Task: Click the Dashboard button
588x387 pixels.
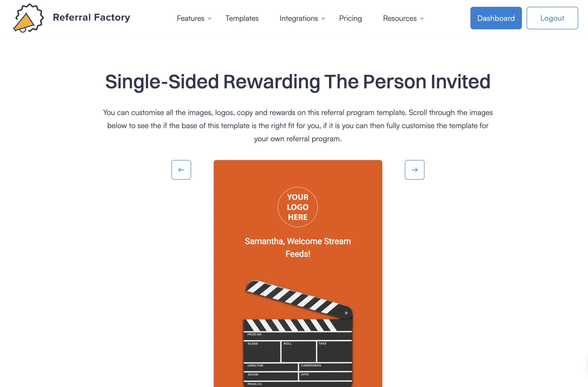Action: pyautogui.click(x=496, y=18)
